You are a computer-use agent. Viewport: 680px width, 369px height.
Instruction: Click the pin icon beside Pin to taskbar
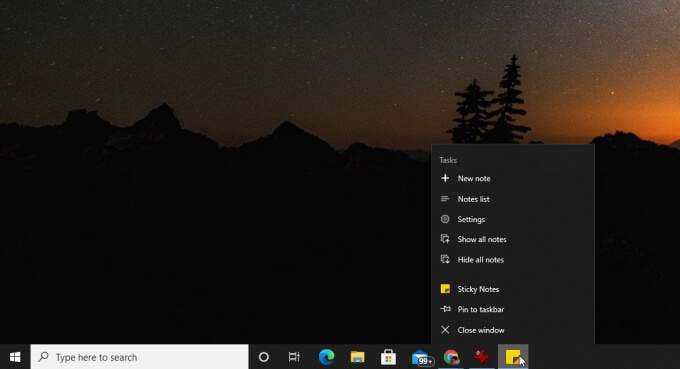(445, 309)
